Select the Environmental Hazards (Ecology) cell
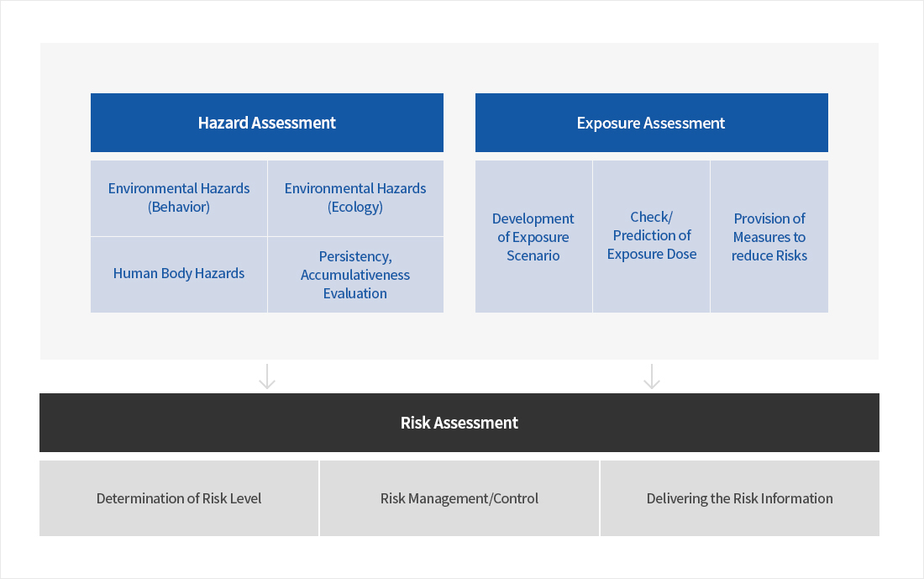The height and width of the screenshot is (579, 924). point(355,197)
